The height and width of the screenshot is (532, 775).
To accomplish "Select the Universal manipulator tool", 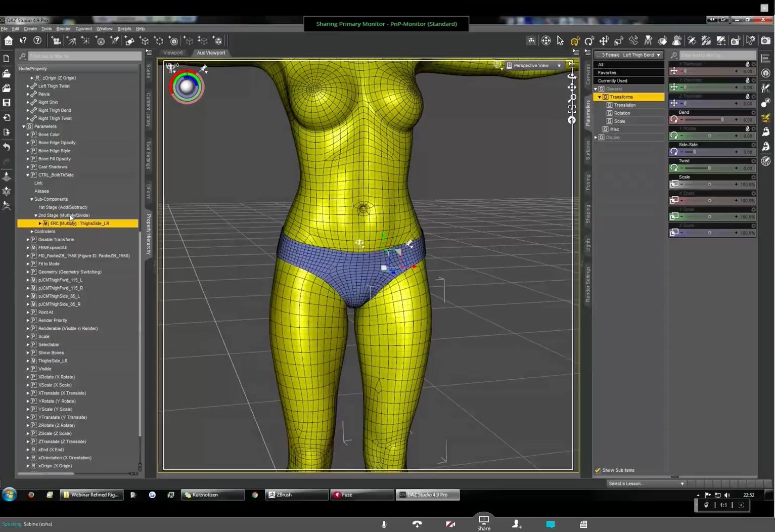I will (x=575, y=41).
